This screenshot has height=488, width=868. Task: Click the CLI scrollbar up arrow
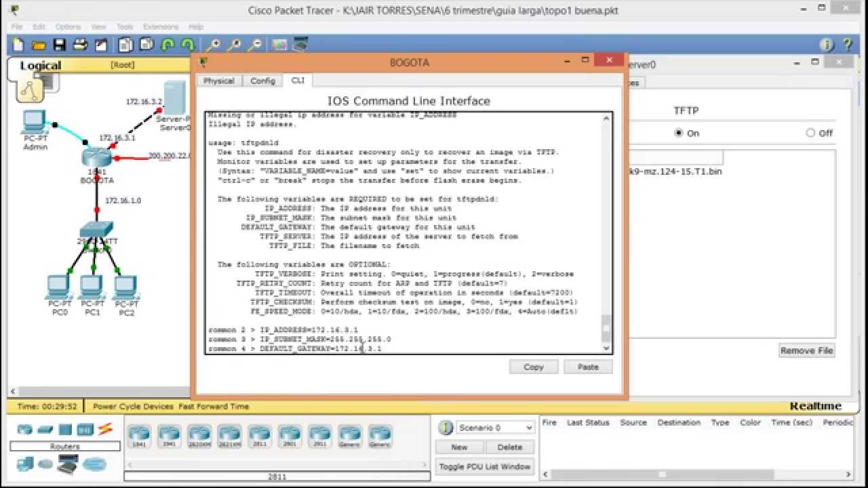coord(606,119)
